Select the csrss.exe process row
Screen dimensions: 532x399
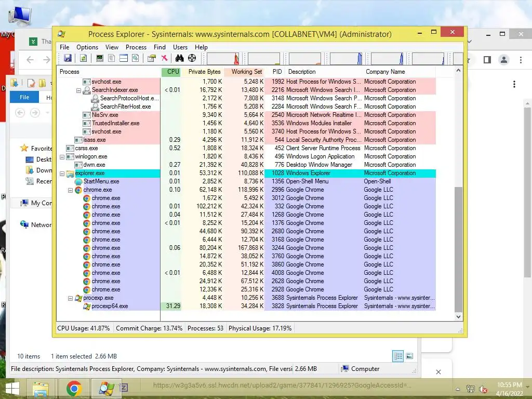click(x=246, y=148)
